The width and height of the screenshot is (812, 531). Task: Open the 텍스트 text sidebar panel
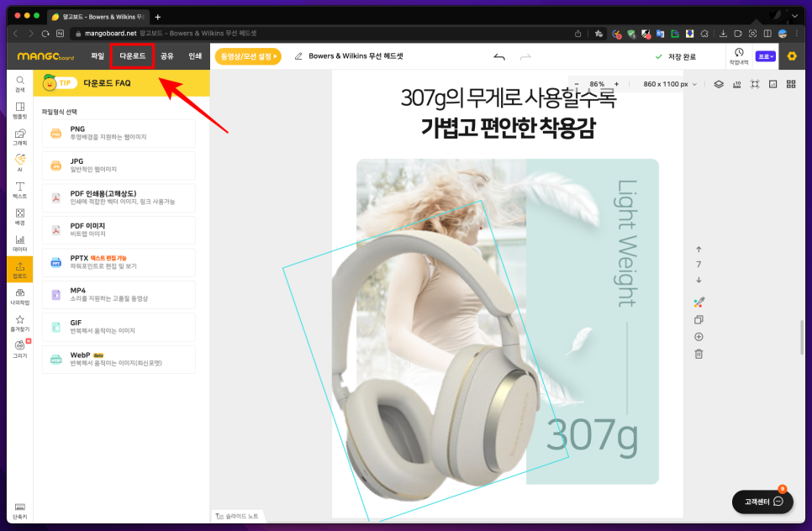(19, 190)
